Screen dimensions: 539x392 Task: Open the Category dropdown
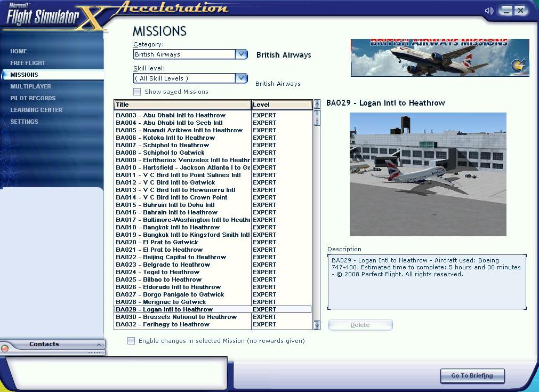[x=242, y=54]
